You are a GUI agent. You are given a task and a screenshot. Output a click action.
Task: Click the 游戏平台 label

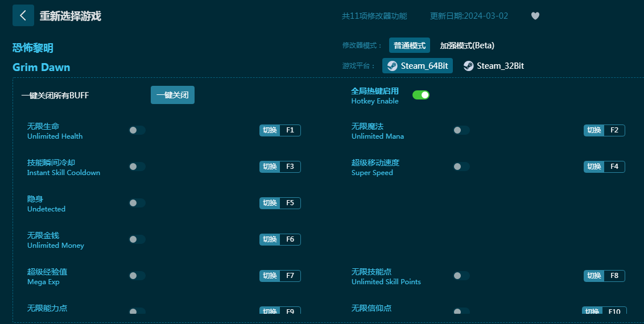pyautogui.click(x=358, y=65)
